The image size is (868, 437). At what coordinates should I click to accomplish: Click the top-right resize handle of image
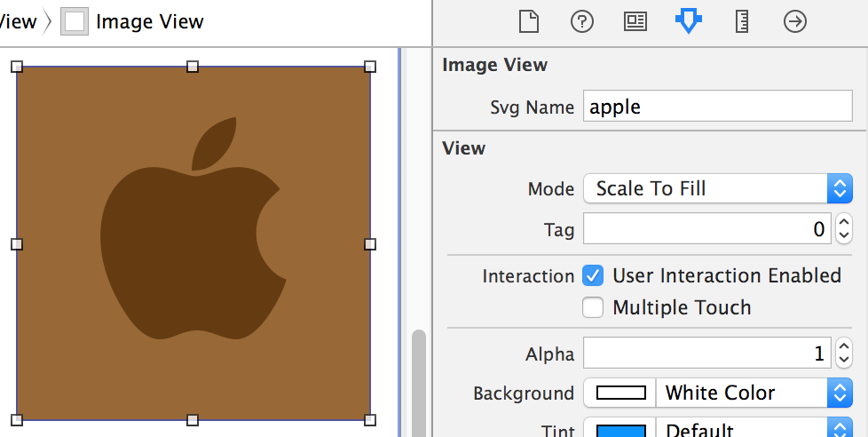point(370,67)
